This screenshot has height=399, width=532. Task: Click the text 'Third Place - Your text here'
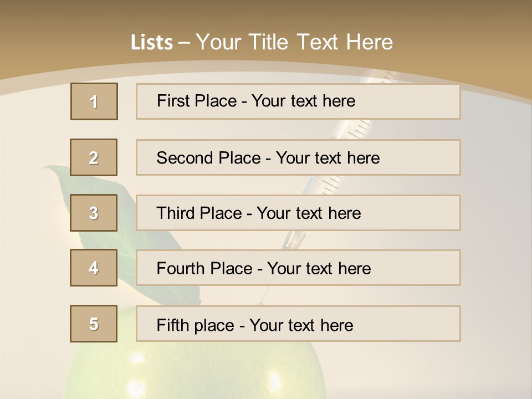(259, 213)
